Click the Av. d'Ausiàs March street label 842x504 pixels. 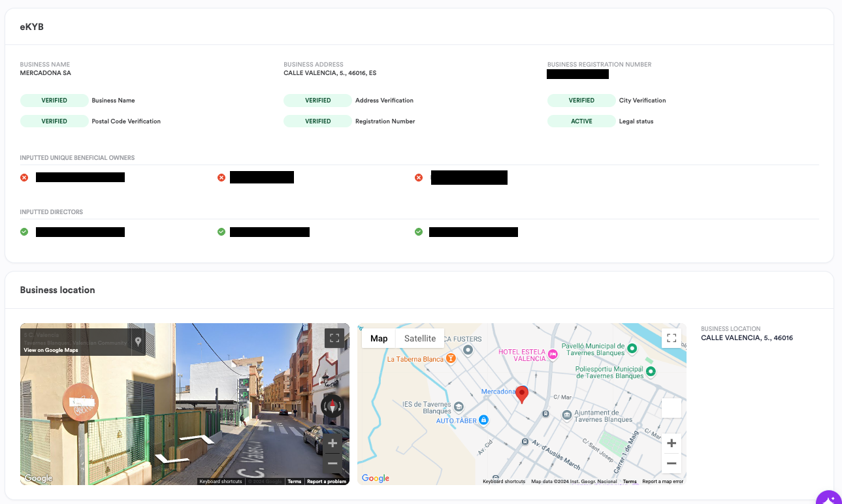click(555, 455)
